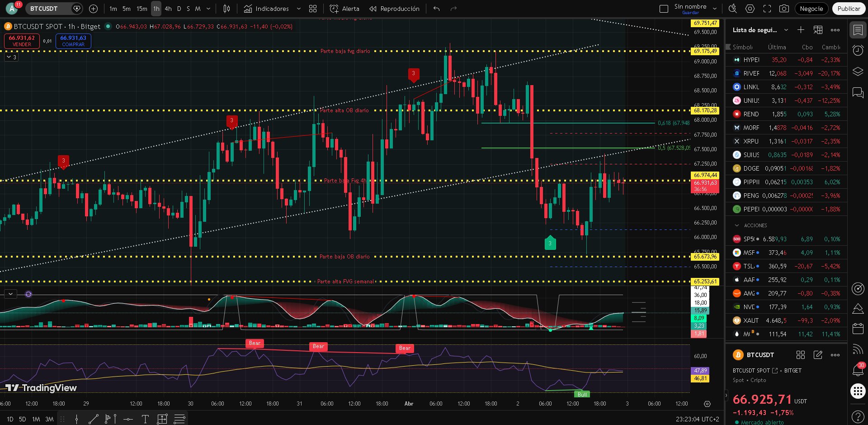The image size is (868, 425).
Task: Click the VENDER sell button
Action: pos(22,41)
